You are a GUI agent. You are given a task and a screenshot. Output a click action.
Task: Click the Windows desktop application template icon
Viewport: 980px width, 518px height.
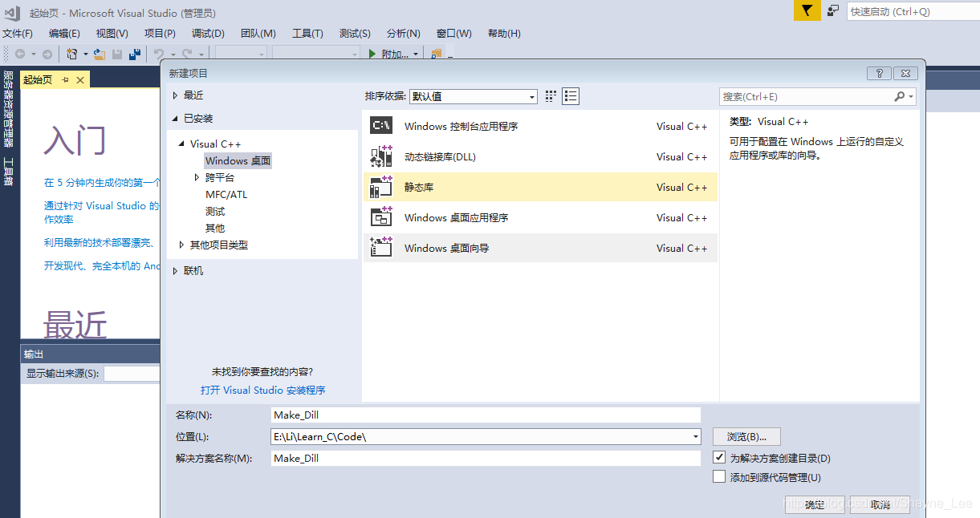point(380,217)
